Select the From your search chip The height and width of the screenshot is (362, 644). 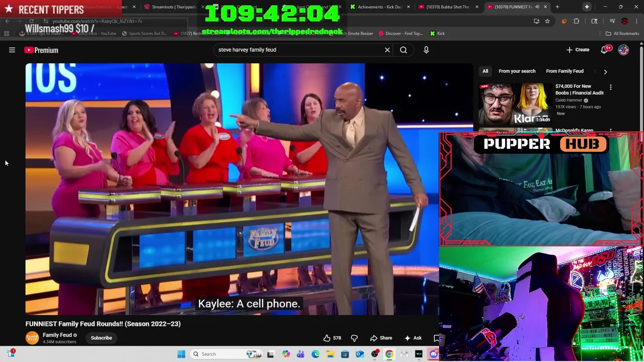517,71
